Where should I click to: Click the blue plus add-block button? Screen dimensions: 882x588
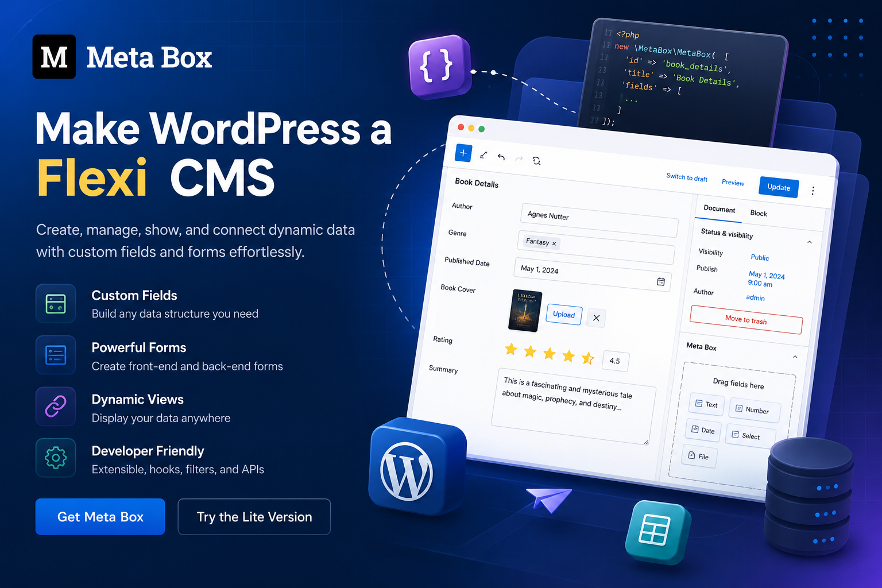point(463,153)
